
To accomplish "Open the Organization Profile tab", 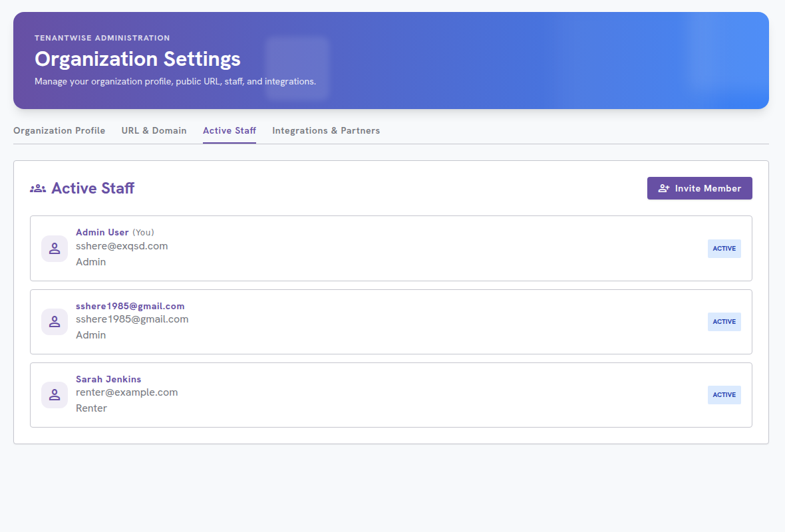I will coord(59,130).
